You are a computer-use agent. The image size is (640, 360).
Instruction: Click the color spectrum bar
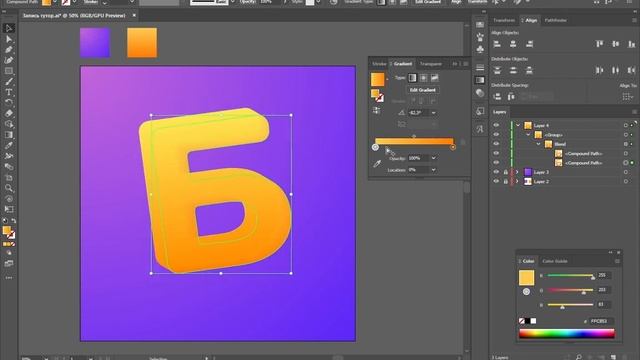tap(567, 334)
